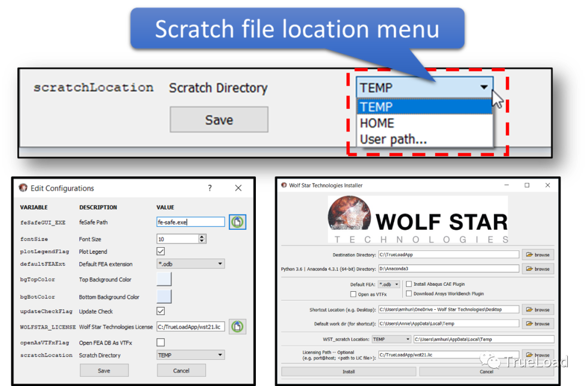
Task: Click the enlarged Scratch Directory combo box
Action: 425,88
